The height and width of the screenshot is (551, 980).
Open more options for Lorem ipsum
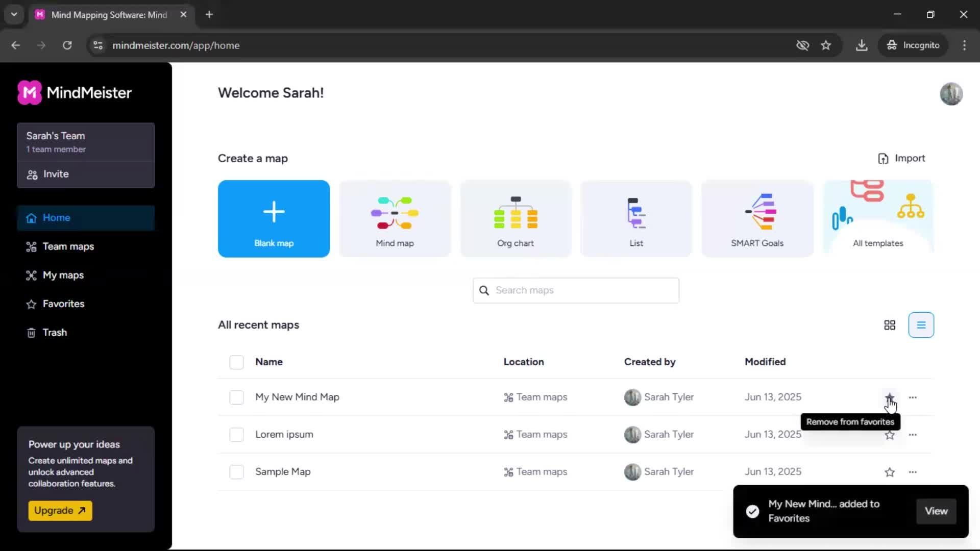[x=913, y=435]
